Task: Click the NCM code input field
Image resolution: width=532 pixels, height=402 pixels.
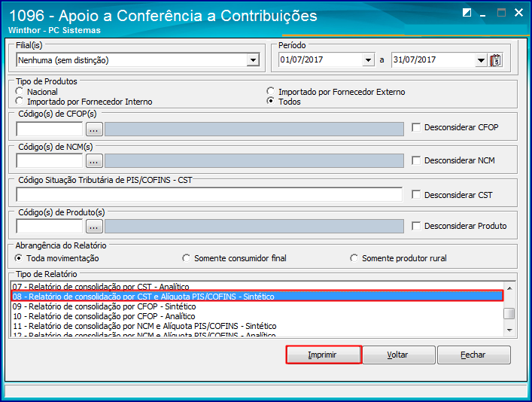Action: click(50, 160)
